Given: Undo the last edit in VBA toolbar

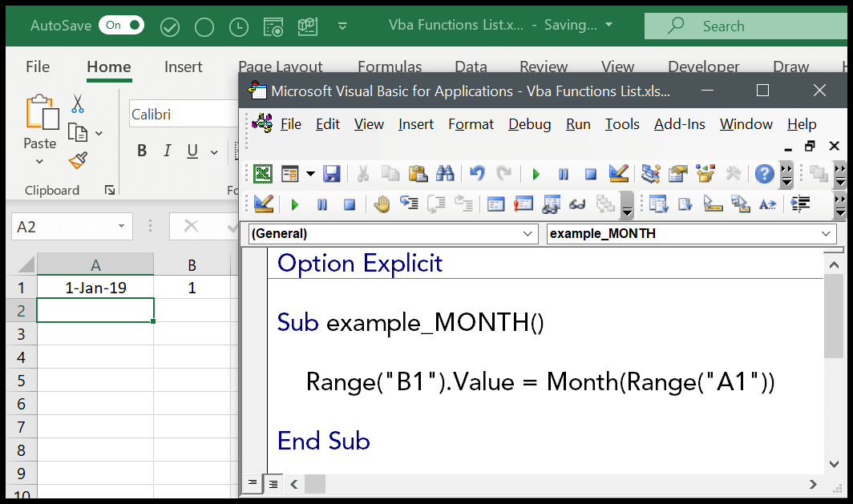Looking at the screenshot, I should (477, 174).
